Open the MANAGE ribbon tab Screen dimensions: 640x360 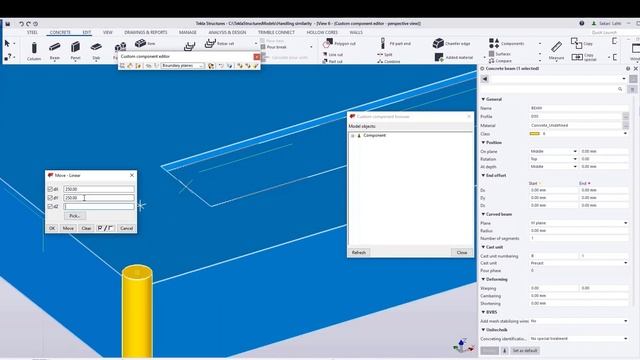click(188, 32)
